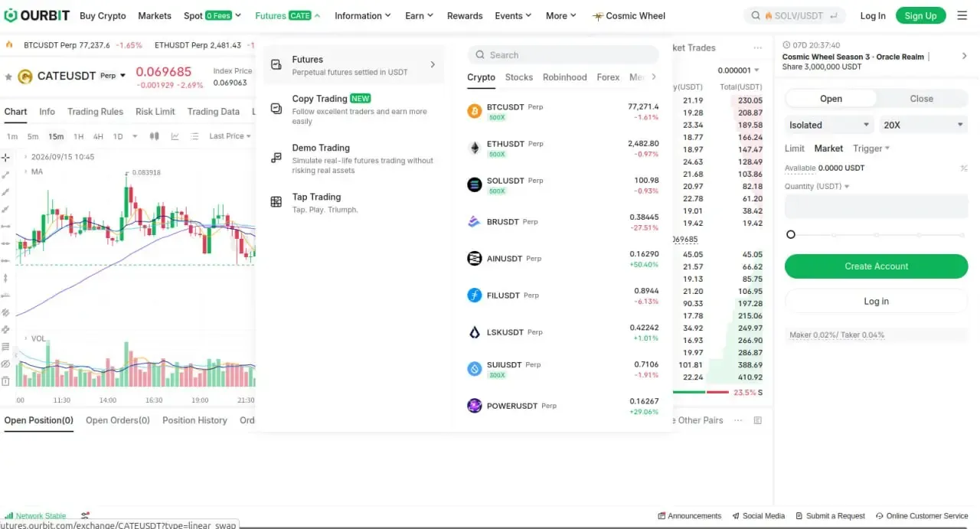This screenshot has width=980, height=529.
Task: Open the Cosmic Wheel event icon
Action: 599,16
